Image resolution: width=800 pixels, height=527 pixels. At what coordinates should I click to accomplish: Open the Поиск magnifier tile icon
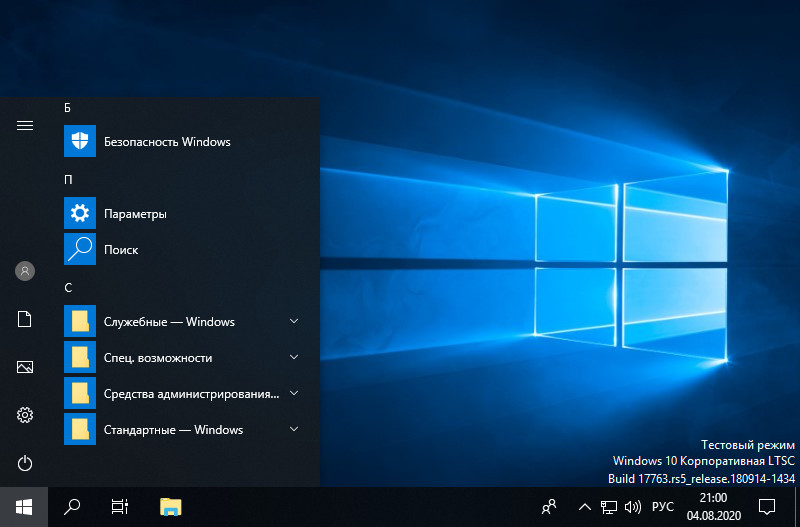click(80, 249)
